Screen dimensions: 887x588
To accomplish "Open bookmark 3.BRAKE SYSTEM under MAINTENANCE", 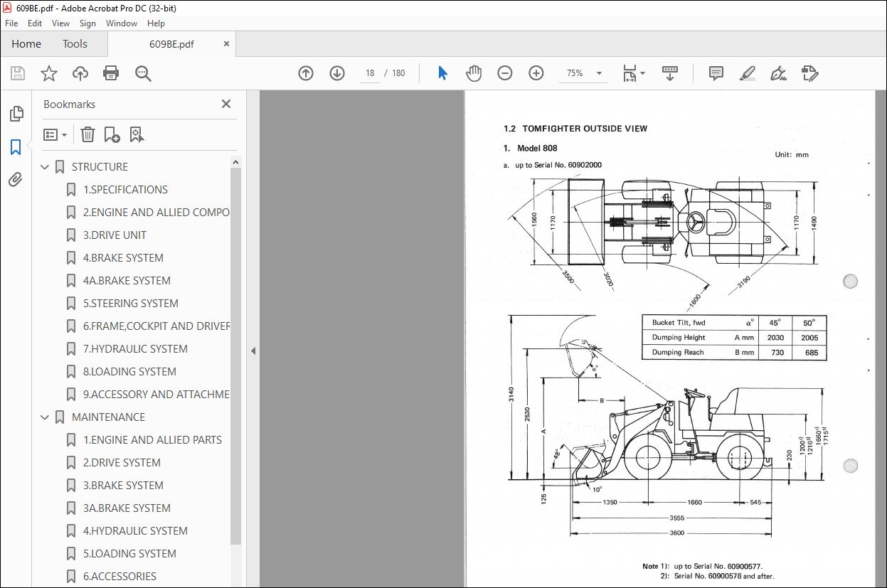I will point(123,486).
